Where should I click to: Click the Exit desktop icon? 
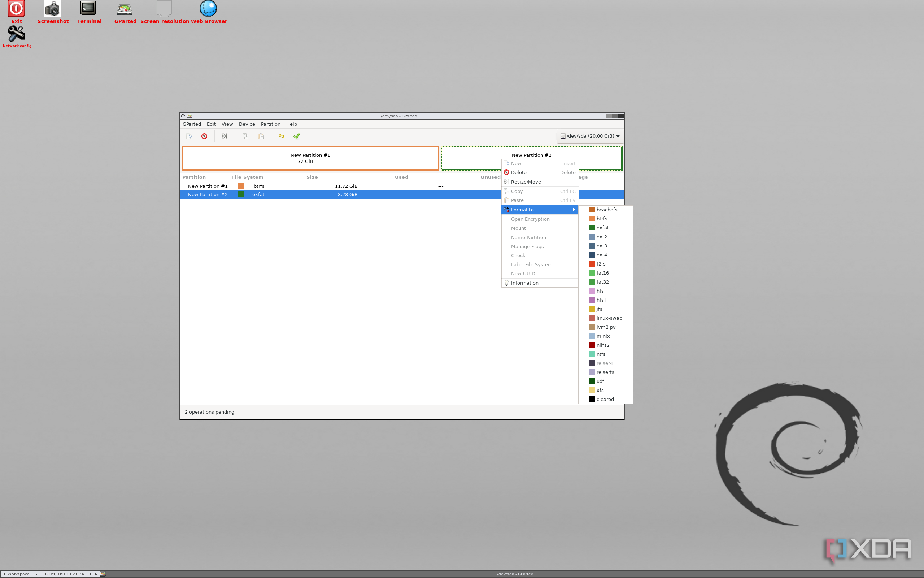click(16, 12)
